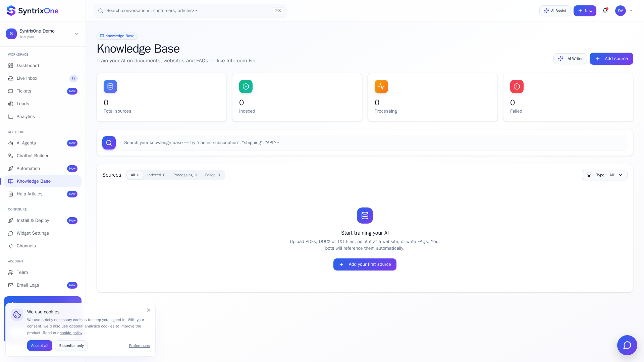
Task: Click Add your first source
Action: (365, 264)
